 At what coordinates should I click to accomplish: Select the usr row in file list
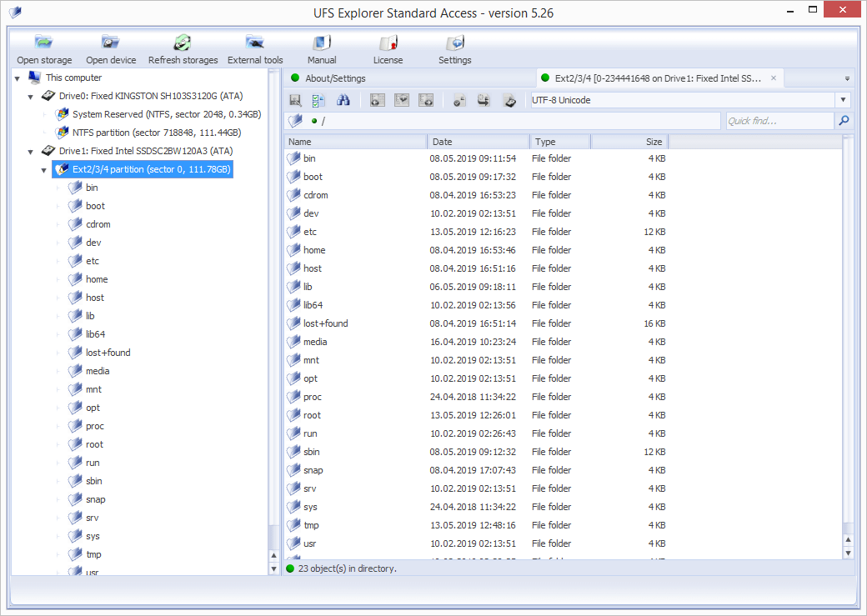point(477,543)
